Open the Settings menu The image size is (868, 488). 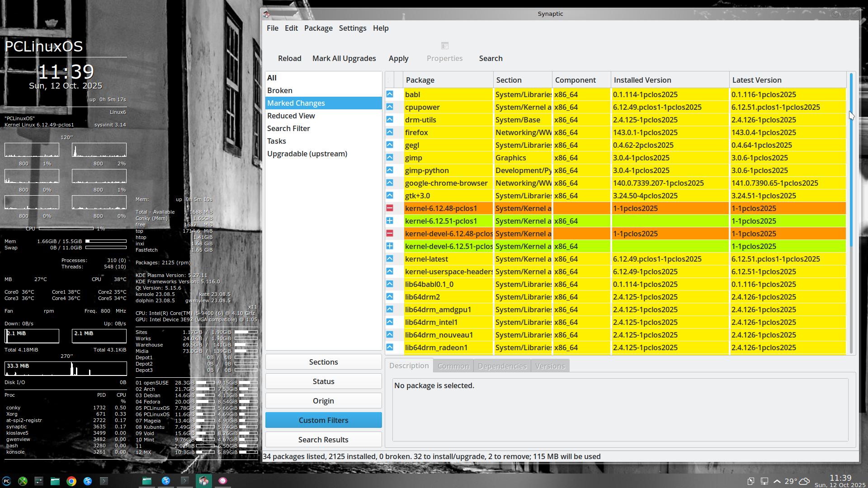pyautogui.click(x=352, y=28)
